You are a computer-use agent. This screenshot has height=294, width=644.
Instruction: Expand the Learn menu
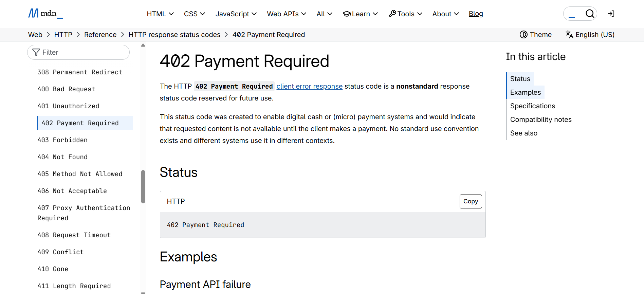(x=360, y=14)
